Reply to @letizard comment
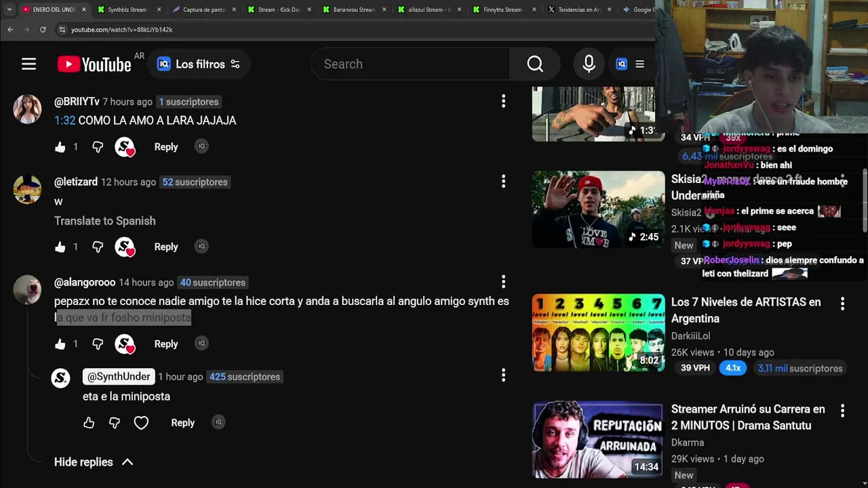This screenshot has height=488, width=868. pyautogui.click(x=166, y=247)
